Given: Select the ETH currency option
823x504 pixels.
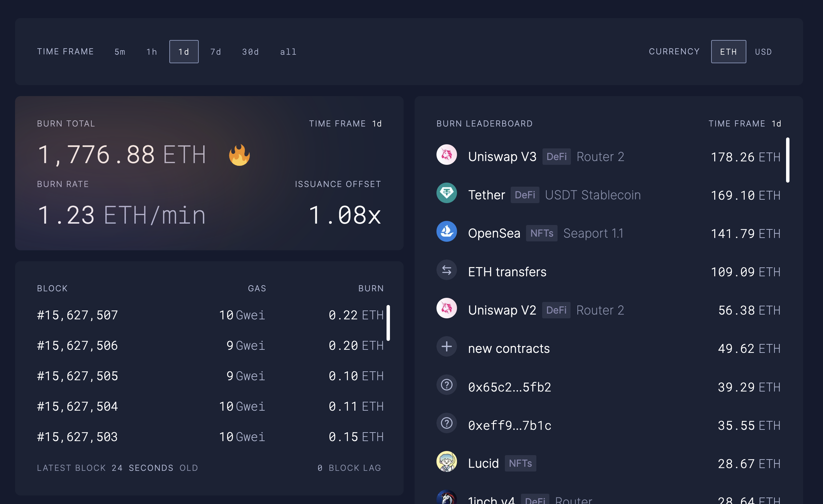Looking at the screenshot, I should click(728, 52).
